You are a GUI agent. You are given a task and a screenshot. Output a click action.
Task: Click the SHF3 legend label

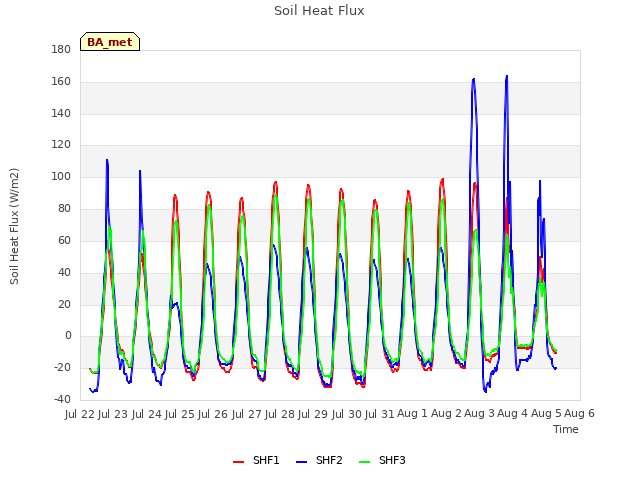click(x=392, y=460)
